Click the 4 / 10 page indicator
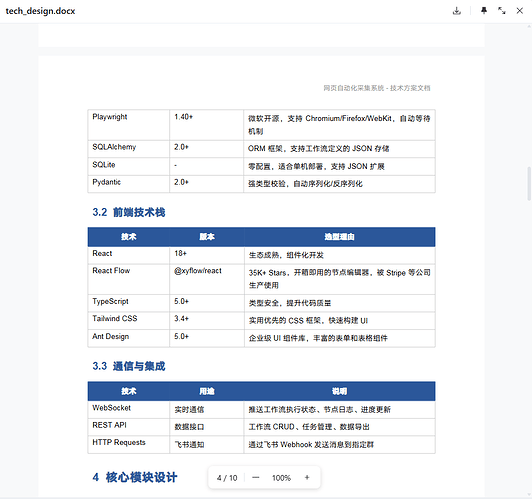Image resolution: width=532 pixels, height=499 pixels. tap(227, 478)
